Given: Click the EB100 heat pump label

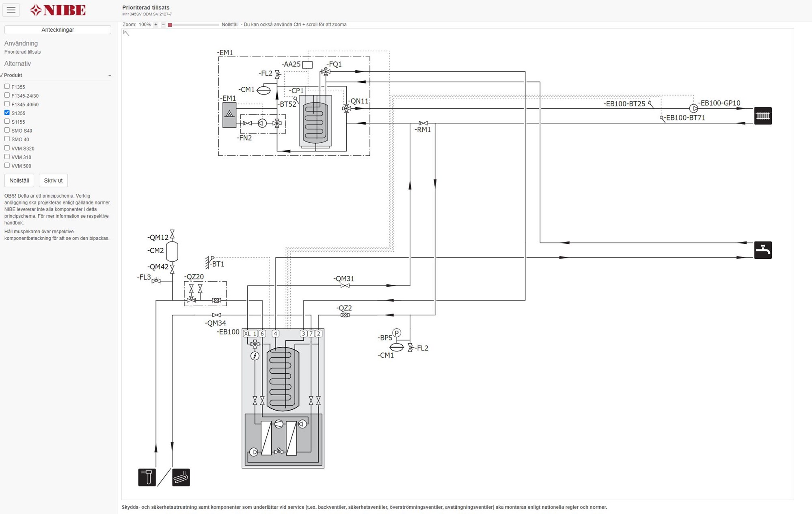Looking at the screenshot, I should [x=228, y=332].
